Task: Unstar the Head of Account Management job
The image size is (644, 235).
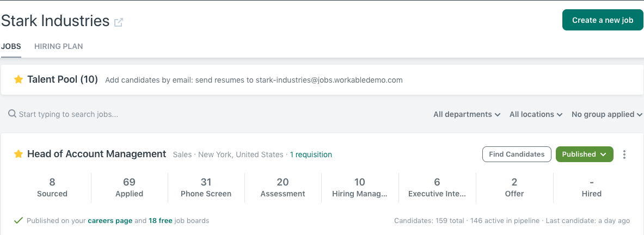Action: [x=18, y=154]
